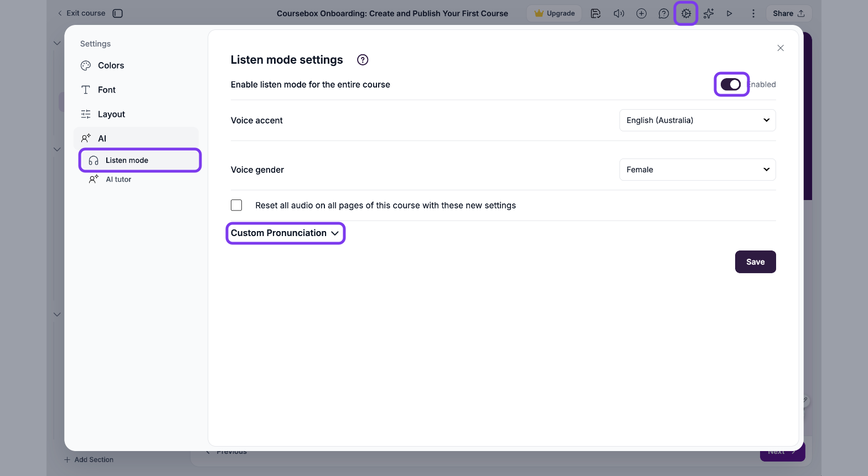Open the Voice gender dropdown
The width and height of the screenshot is (868, 476).
(x=697, y=170)
